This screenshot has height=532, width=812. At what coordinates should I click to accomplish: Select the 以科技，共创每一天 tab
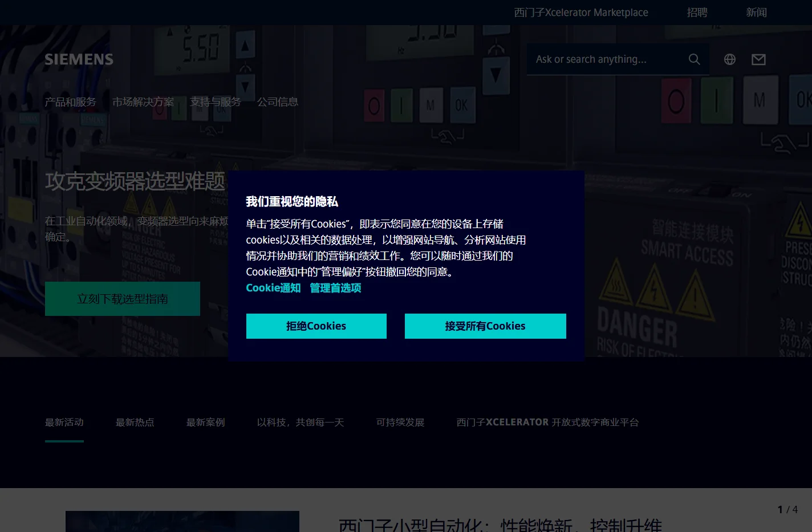click(x=301, y=423)
